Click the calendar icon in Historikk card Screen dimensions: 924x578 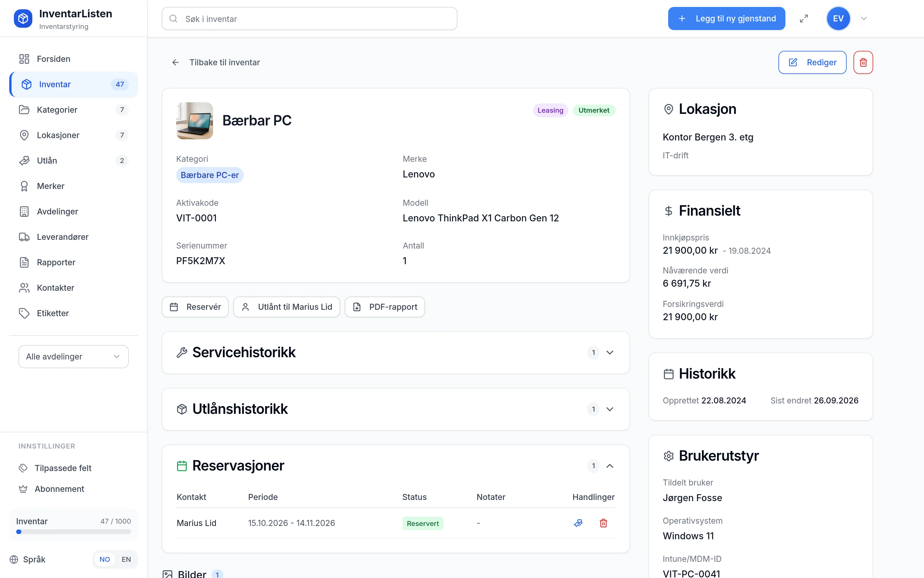pyautogui.click(x=668, y=374)
